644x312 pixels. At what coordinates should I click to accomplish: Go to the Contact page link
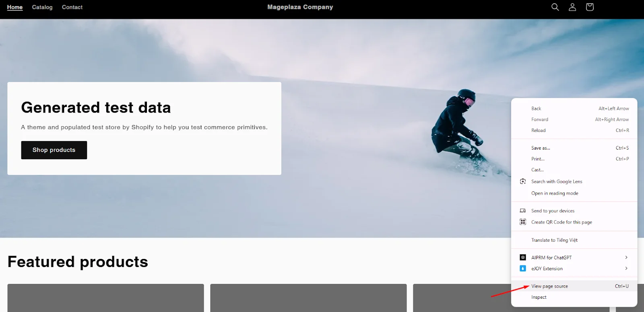tap(72, 7)
